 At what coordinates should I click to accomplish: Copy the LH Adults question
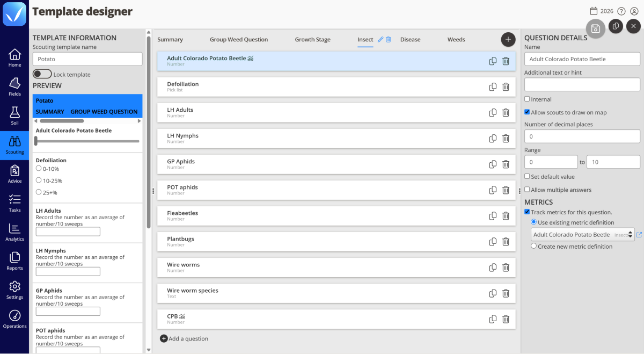click(x=493, y=113)
